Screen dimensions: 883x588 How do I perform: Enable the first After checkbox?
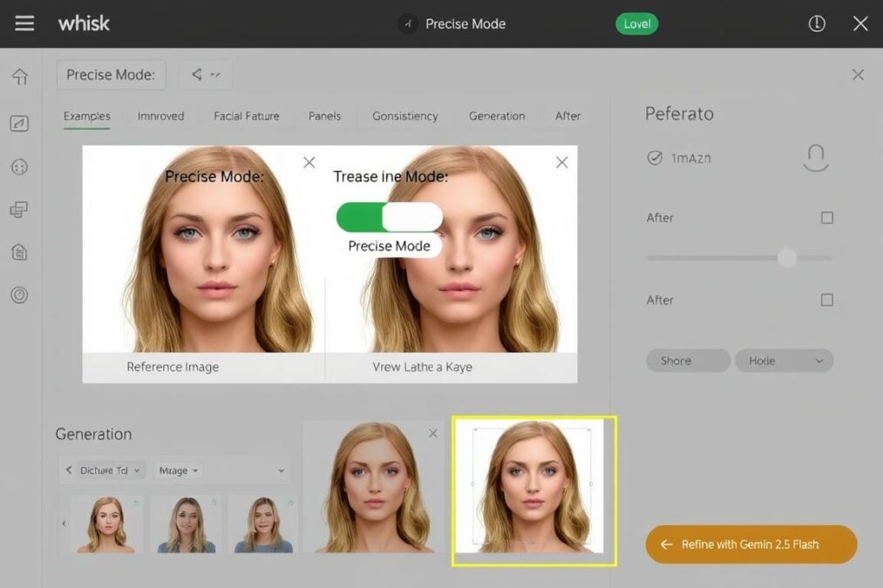pos(826,218)
